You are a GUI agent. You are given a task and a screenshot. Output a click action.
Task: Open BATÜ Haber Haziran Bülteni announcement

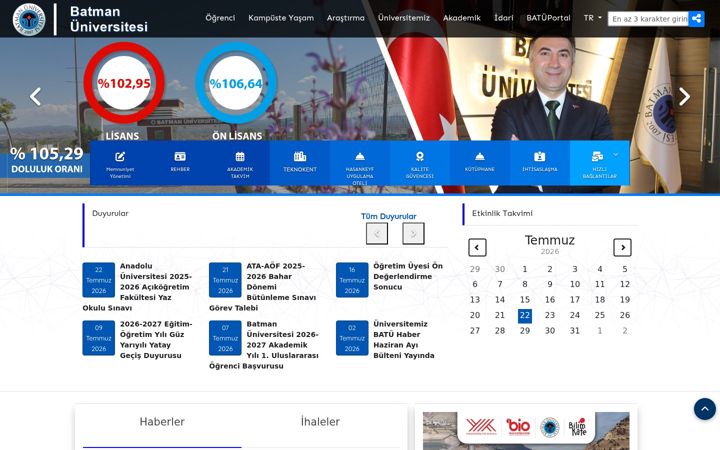pyautogui.click(x=404, y=340)
